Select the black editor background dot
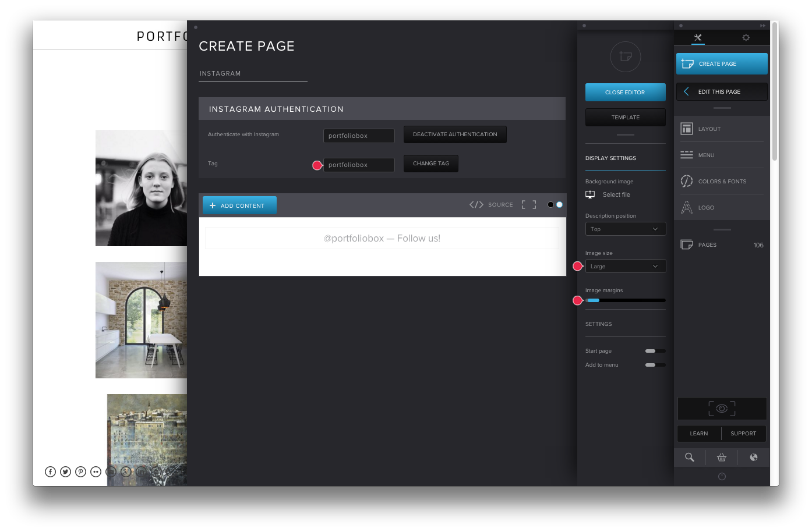The width and height of the screenshot is (812, 532). click(550, 204)
